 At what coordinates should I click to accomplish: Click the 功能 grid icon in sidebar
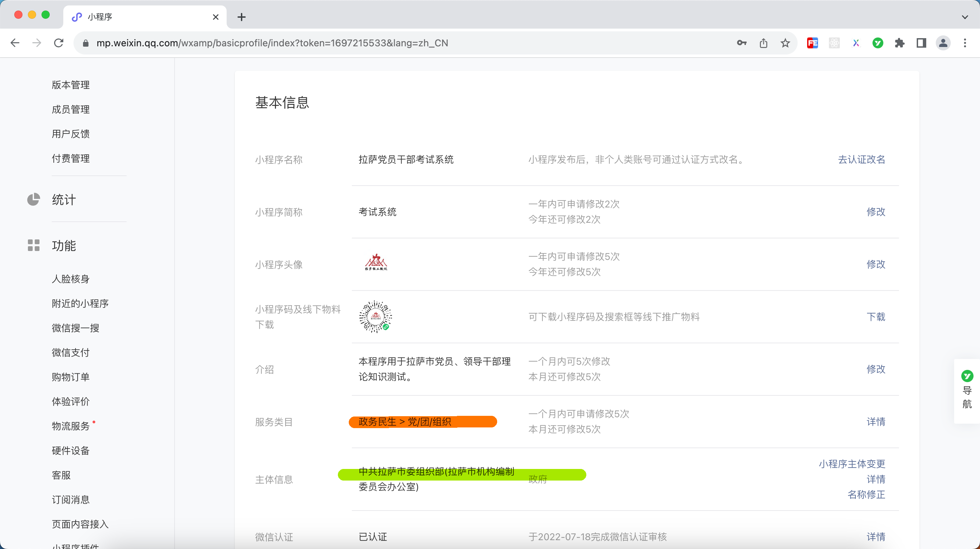(33, 245)
